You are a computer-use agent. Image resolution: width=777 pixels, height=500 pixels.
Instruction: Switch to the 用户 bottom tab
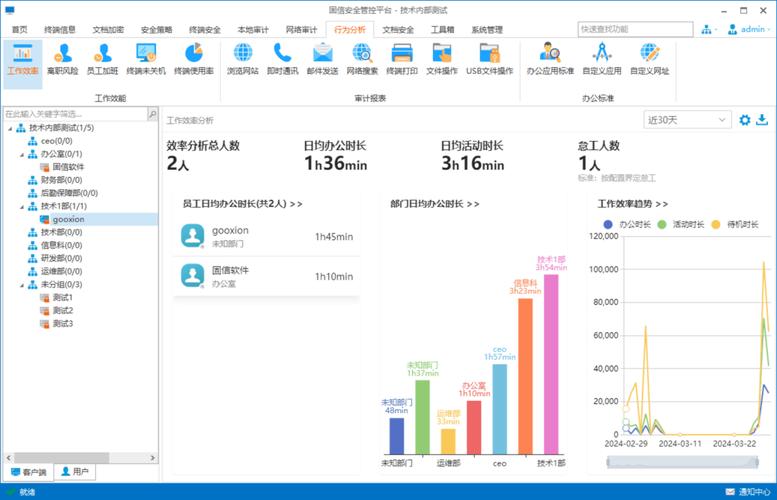[x=75, y=472]
